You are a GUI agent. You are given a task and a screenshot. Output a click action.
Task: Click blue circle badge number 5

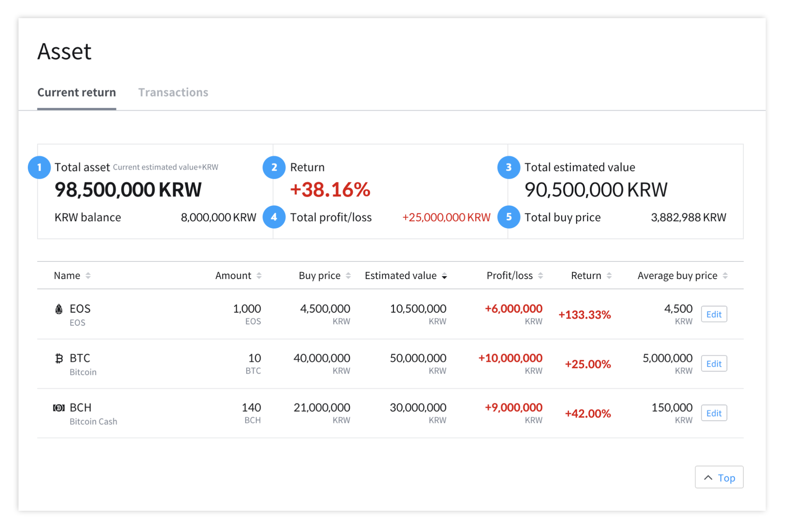point(509,217)
